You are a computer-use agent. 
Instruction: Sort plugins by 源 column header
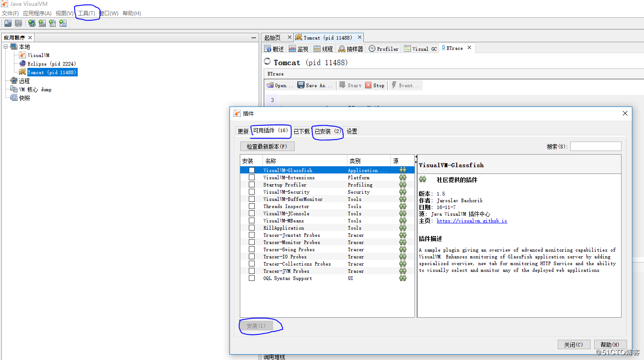click(x=402, y=160)
